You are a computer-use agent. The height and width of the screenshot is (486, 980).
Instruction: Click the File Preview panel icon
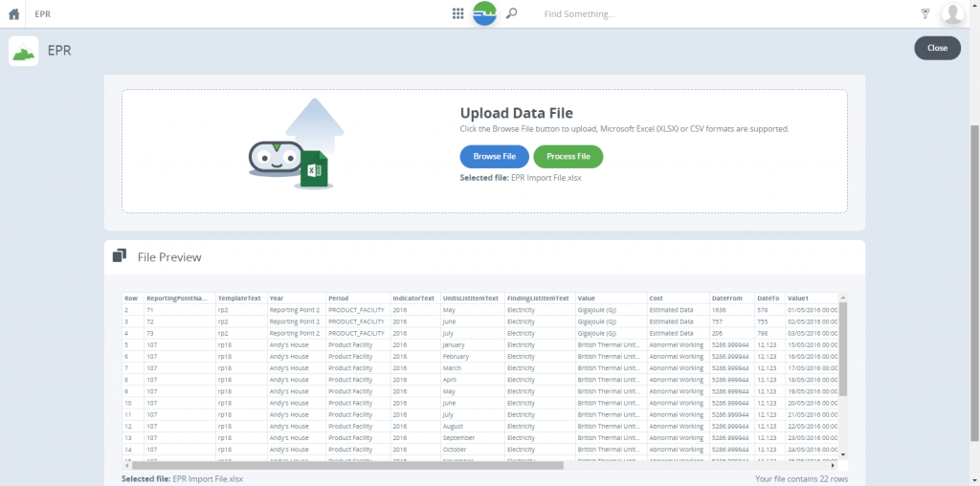[120, 256]
